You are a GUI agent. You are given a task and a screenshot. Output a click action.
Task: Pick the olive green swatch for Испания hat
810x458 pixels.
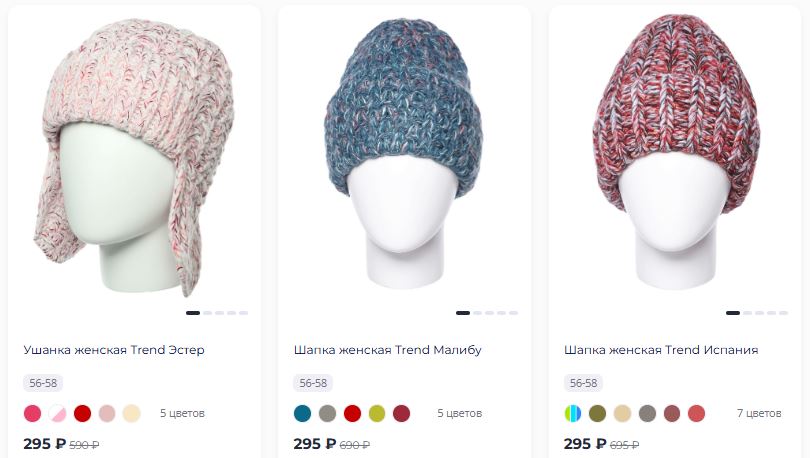coord(598,414)
